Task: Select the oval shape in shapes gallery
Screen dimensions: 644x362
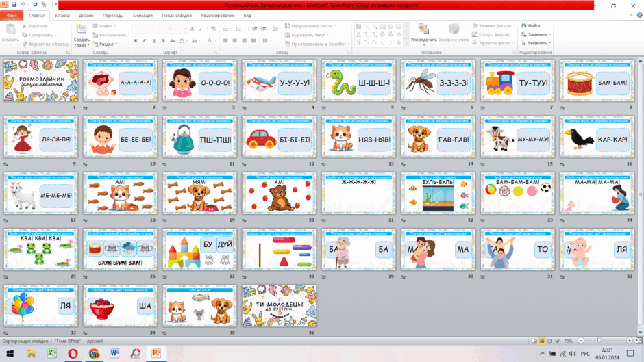Action: click(x=391, y=26)
